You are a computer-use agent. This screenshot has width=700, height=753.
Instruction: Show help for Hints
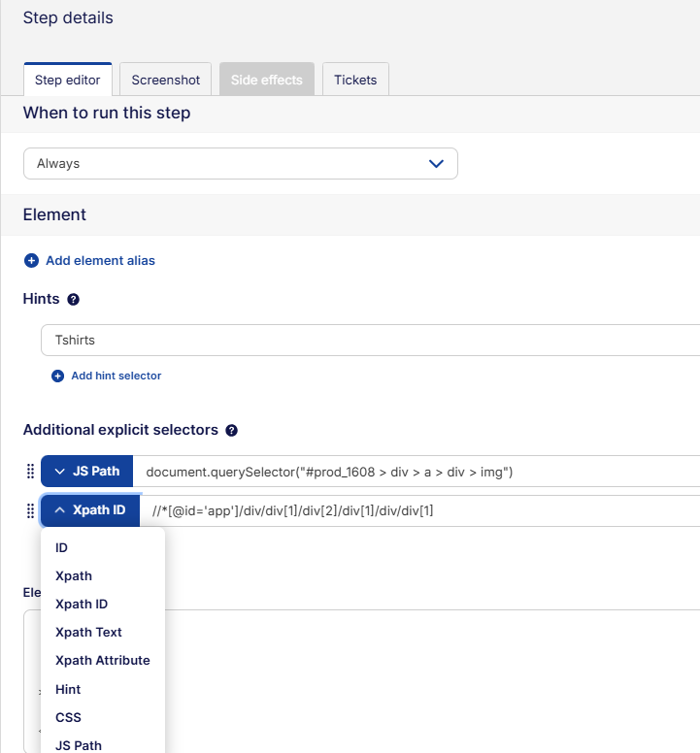tap(73, 299)
